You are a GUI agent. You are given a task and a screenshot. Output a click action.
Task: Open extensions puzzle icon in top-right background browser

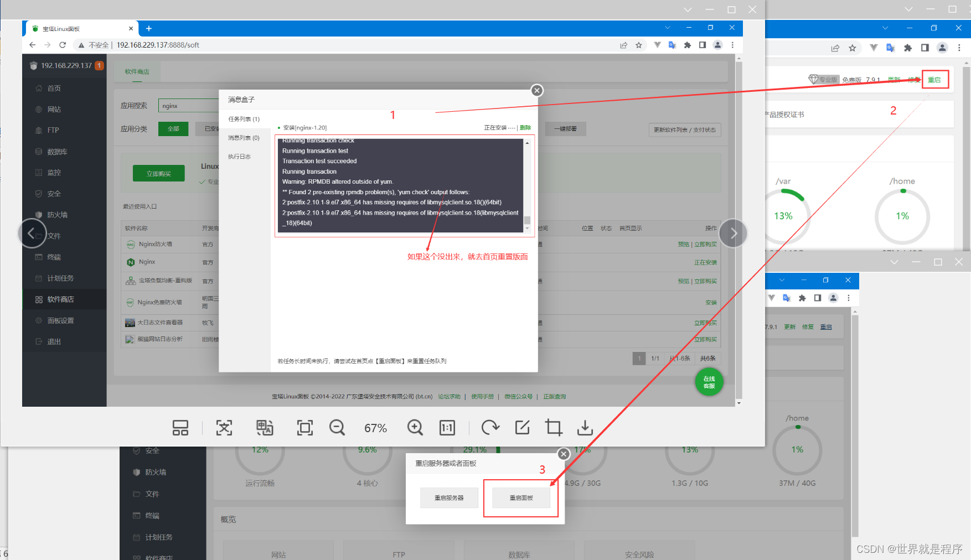click(908, 48)
